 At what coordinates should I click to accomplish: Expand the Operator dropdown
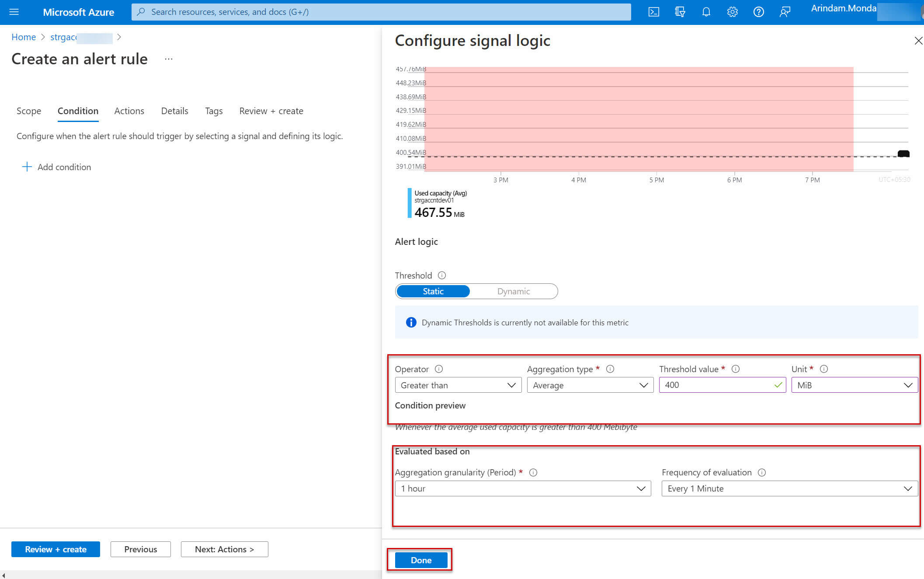tap(458, 385)
